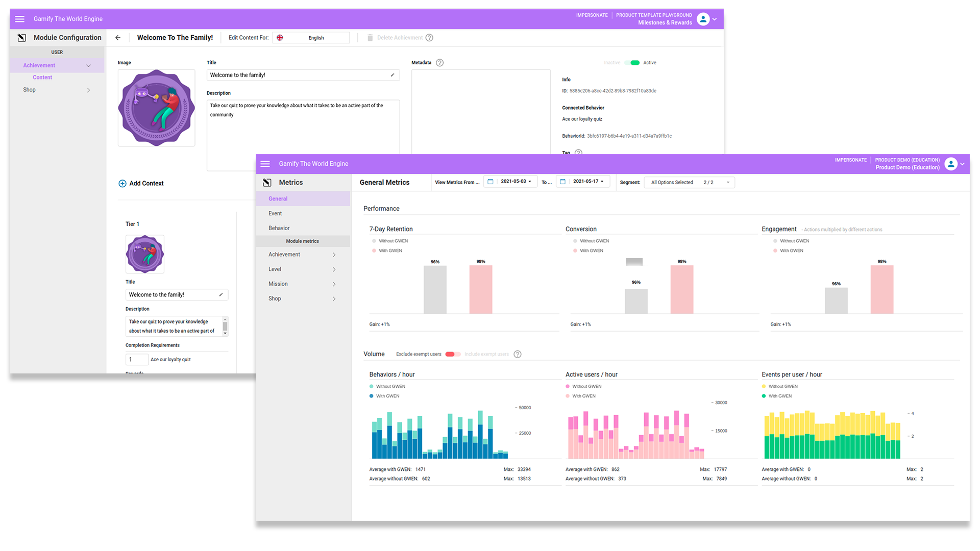This screenshot has height=551, width=980.
Task: Open Segment All Options Selected dropdown
Action: pyautogui.click(x=690, y=182)
